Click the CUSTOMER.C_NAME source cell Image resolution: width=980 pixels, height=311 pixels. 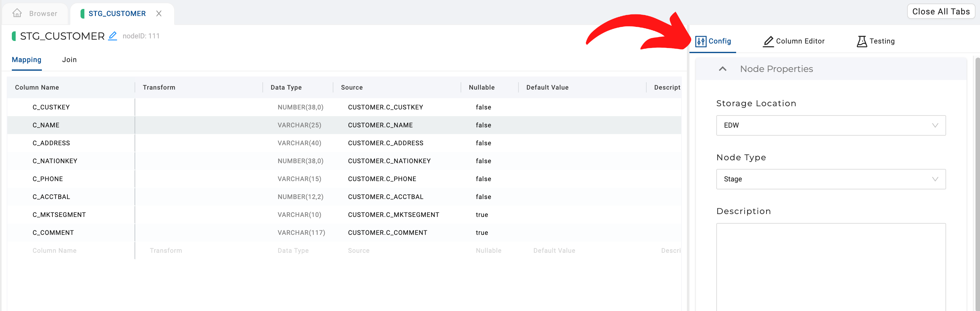click(x=380, y=125)
